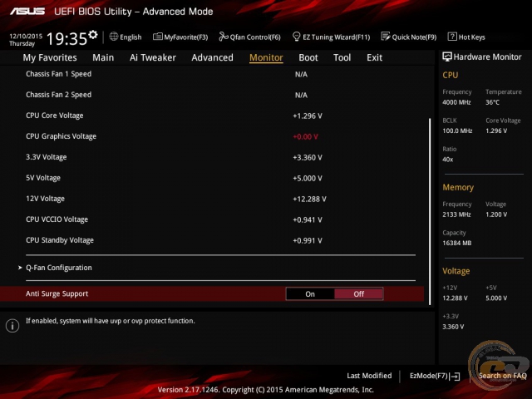Switch to the Ai Tweaker tab
Viewport: 532px width, 399px height.
(x=153, y=57)
